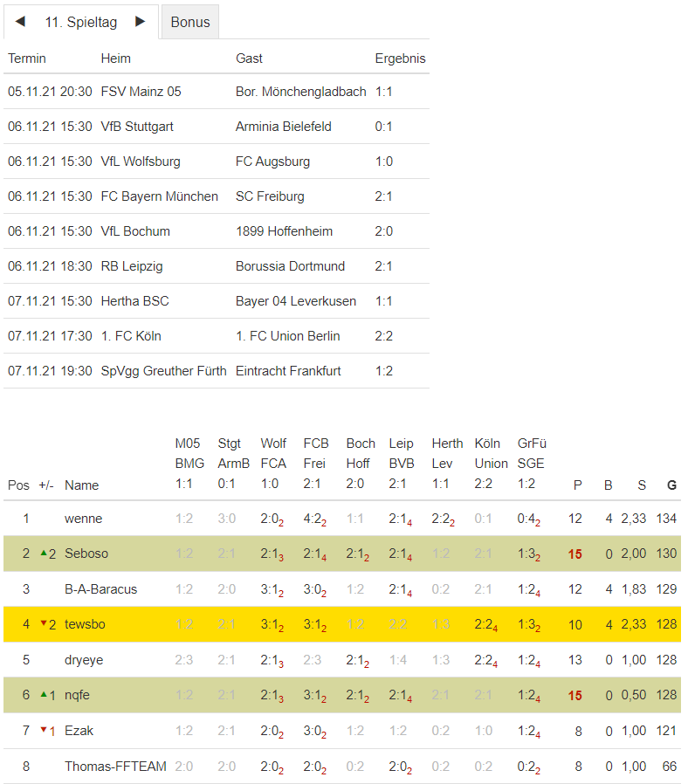Click green up arrow in nqfe row
Screen dimensions: 688x784
44,694
